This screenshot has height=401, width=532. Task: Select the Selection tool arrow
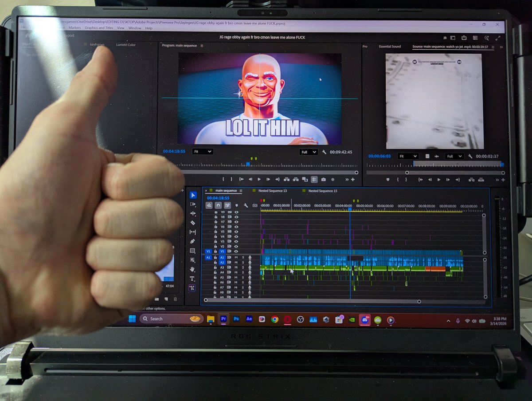click(x=193, y=195)
